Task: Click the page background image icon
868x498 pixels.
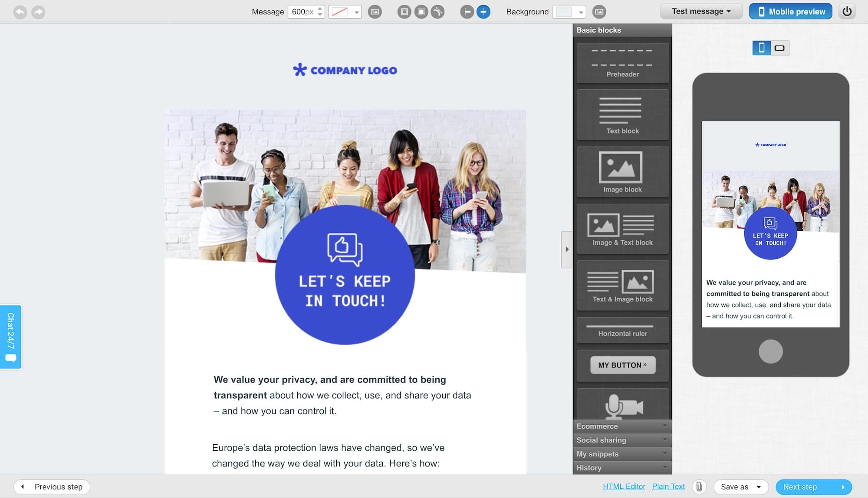Action: tap(599, 12)
